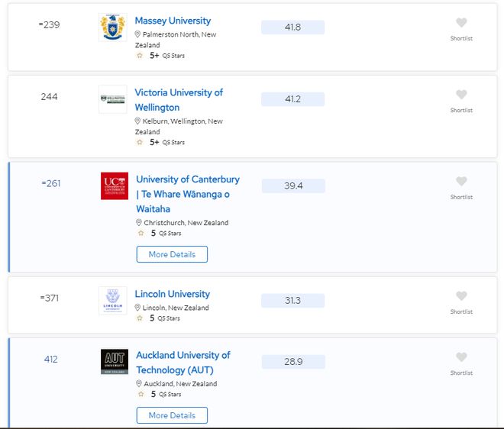This screenshot has width=504, height=429.
Task: Shortlist Massey University with heart icon
Action: [461, 23]
